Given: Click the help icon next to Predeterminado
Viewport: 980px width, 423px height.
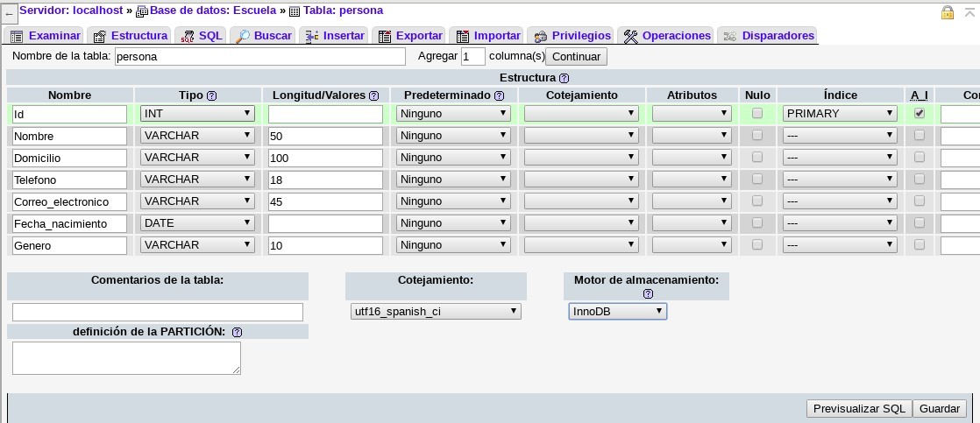Looking at the screenshot, I should pyautogui.click(x=500, y=95).
